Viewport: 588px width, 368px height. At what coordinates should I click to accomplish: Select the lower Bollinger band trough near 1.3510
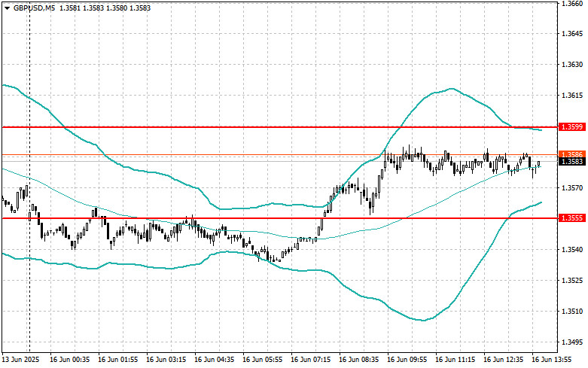click(424, 320)
